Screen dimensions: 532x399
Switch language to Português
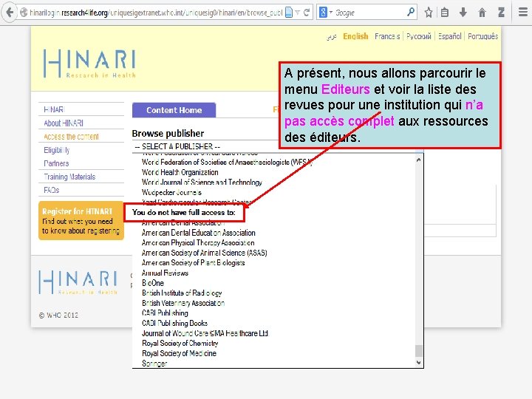(482, 36)
